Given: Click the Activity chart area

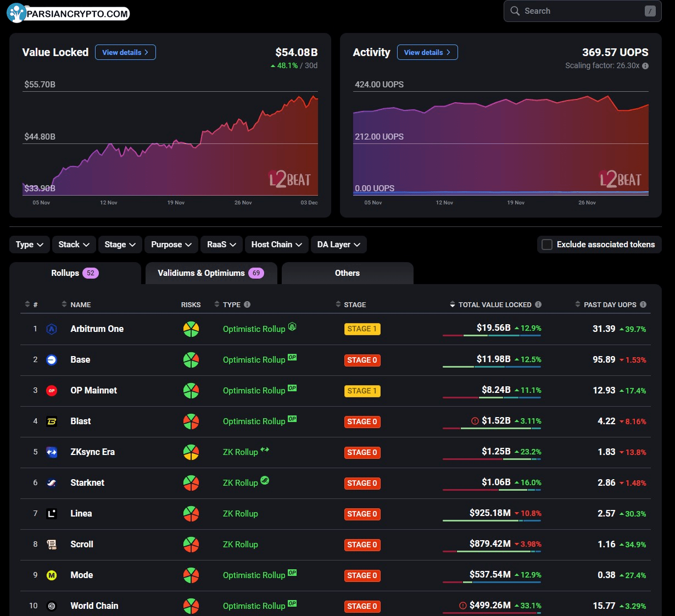Looking at the screenshot, I should (x=500, y=143).
